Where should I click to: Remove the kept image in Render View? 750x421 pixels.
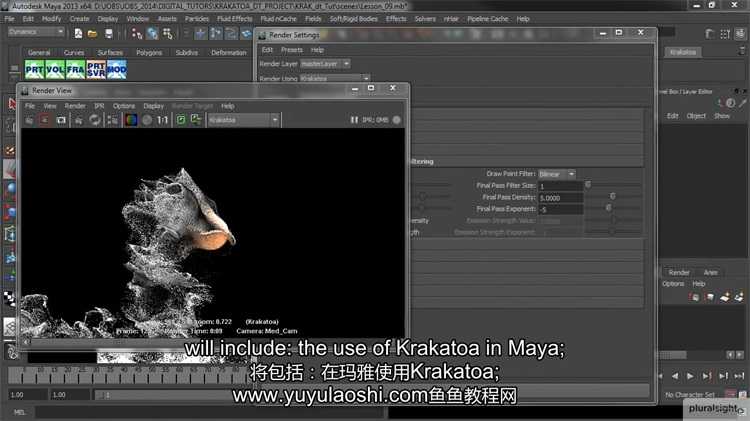coord(196,120)
